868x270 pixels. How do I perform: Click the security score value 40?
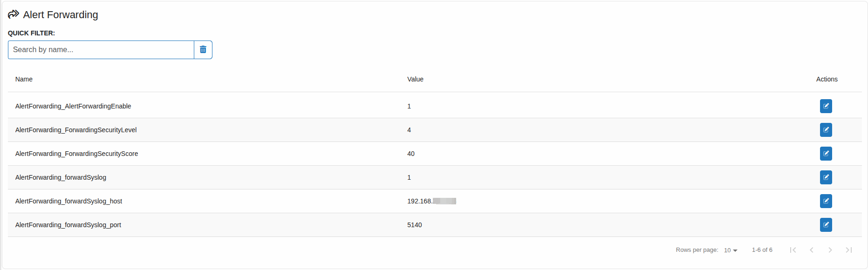410,154
